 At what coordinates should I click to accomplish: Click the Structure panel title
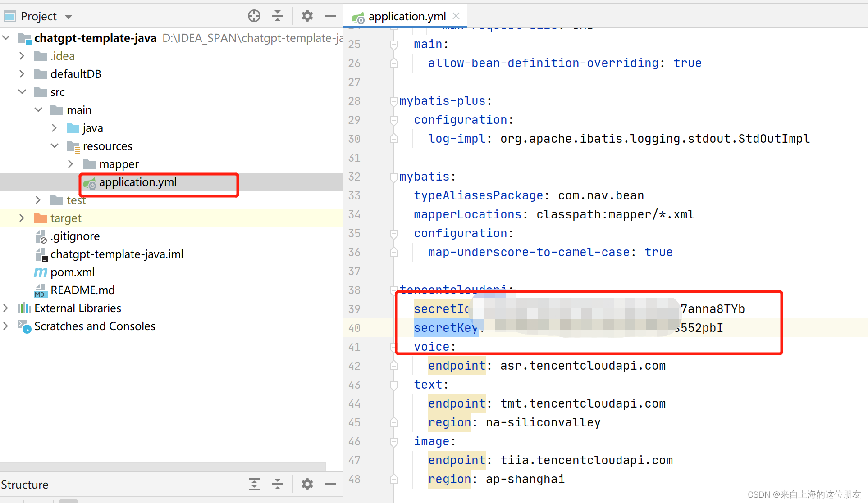click(25, 485)
